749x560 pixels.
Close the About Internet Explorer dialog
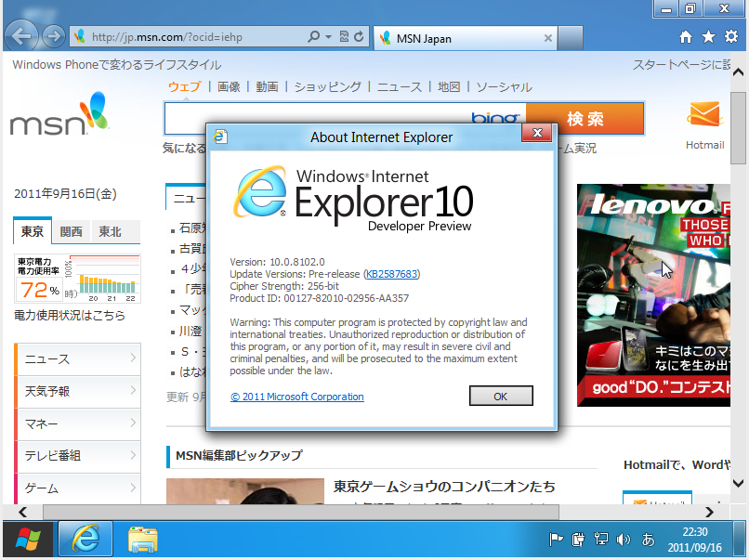point(537,133)
